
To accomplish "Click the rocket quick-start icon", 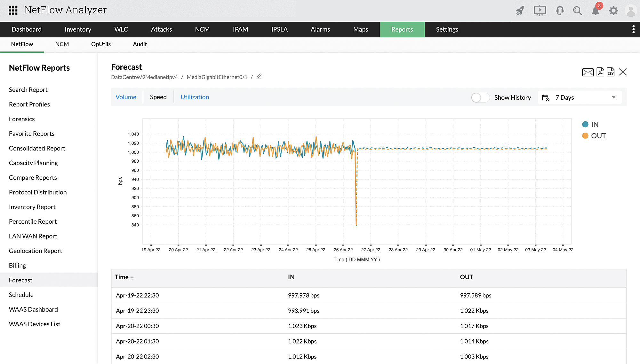I will (x=520, y=11).
